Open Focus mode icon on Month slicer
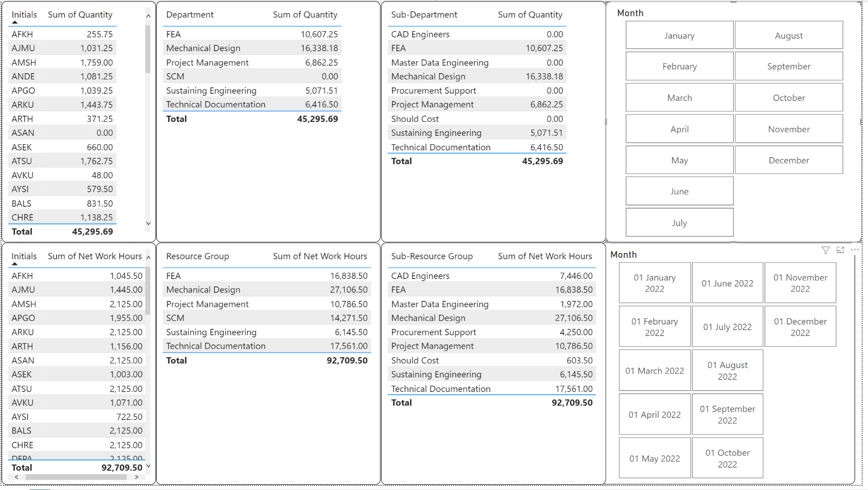The width and height of the screenshot is (868, 490). pyautogui.click(x=841, y=250)
